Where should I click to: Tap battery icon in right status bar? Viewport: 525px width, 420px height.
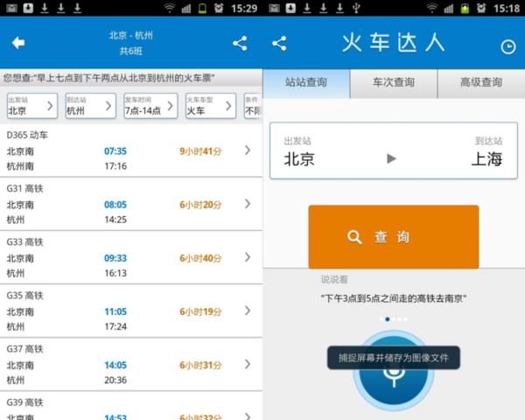pos(465,8)
